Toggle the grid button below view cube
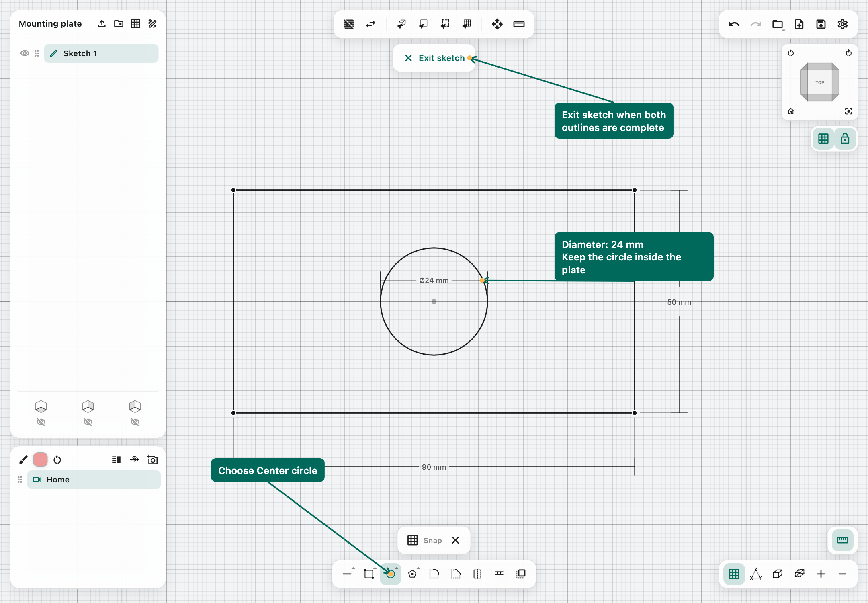The height and width of the screenshot is (603, 868). (823, 139)
